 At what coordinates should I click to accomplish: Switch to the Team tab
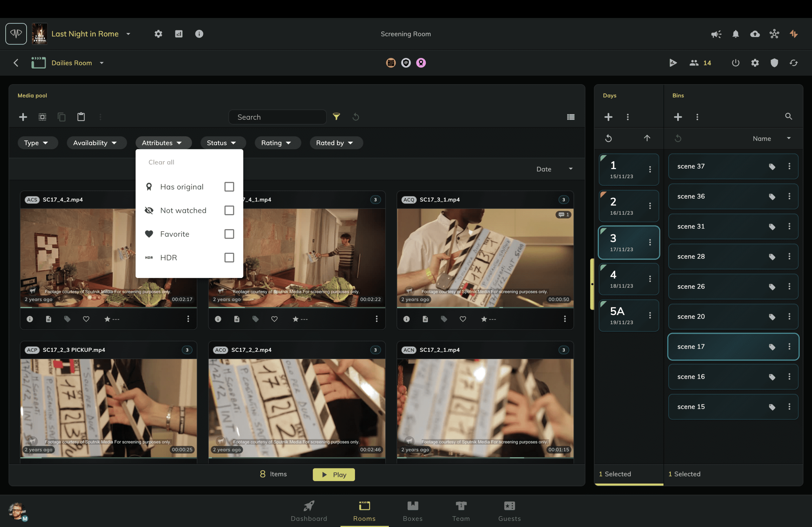point(461,511)
